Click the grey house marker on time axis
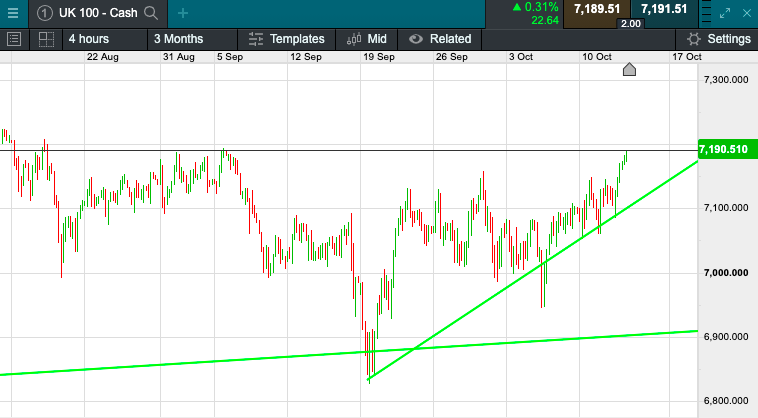Screen dimensions: 758x418 point(629,70)
